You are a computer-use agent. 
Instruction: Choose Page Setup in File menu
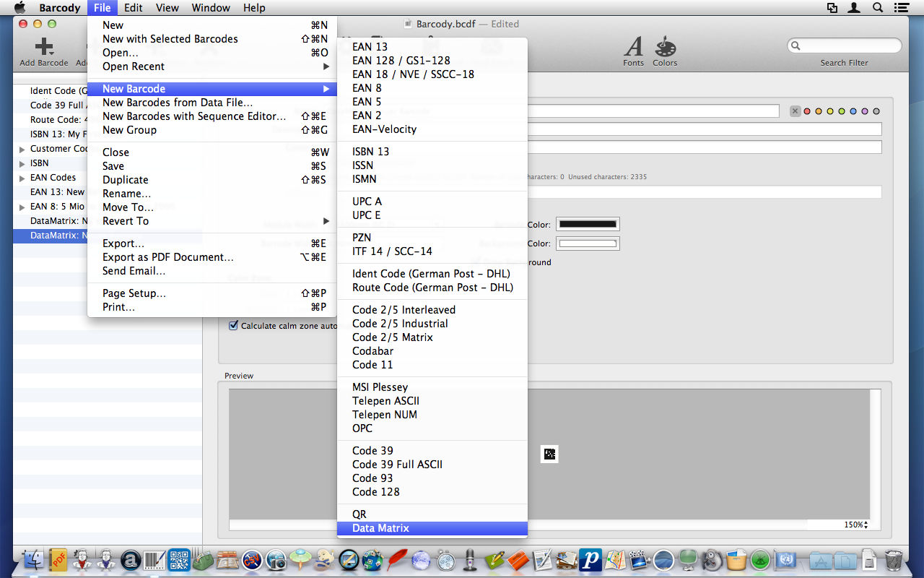pyautogui.click(x=212, y=293)
